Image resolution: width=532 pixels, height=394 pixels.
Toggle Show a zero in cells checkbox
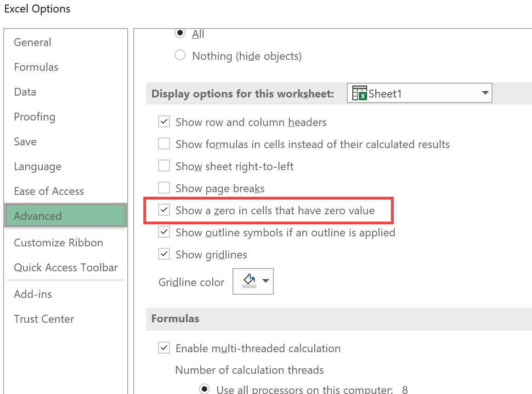pos(164,210)
